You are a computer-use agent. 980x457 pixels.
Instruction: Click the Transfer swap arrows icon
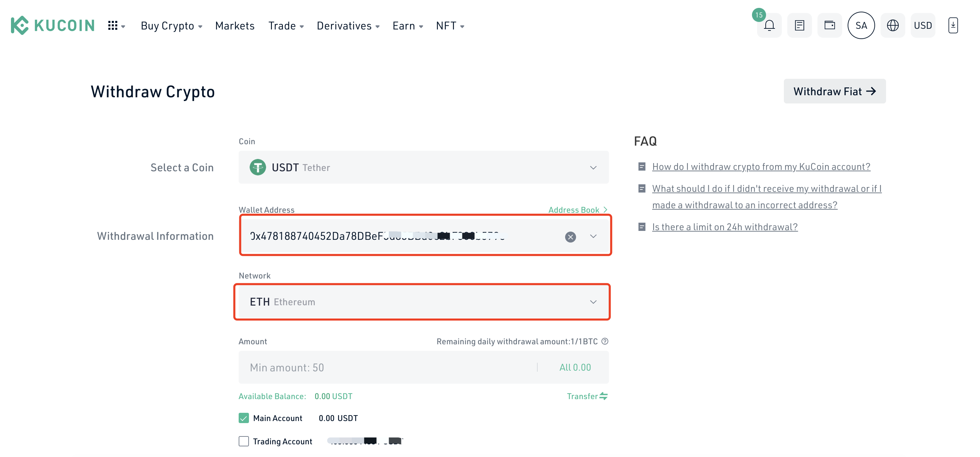tap(604, 396)
